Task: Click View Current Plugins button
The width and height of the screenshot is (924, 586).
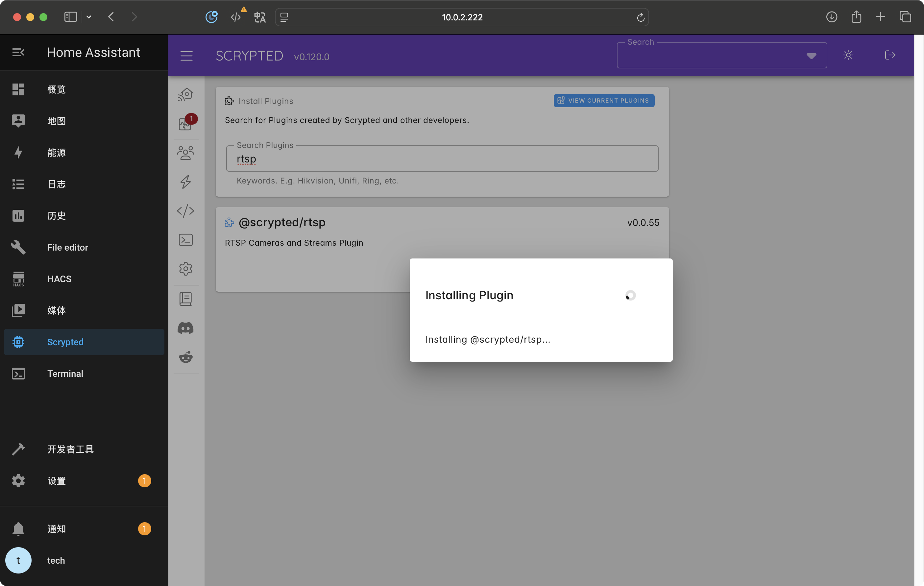Action: [604, 101]
